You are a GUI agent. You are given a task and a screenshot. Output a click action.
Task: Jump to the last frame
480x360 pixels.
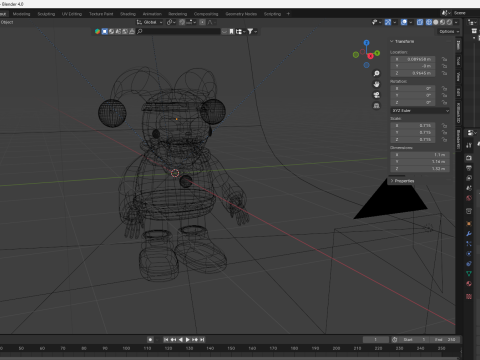coord(202,340)
